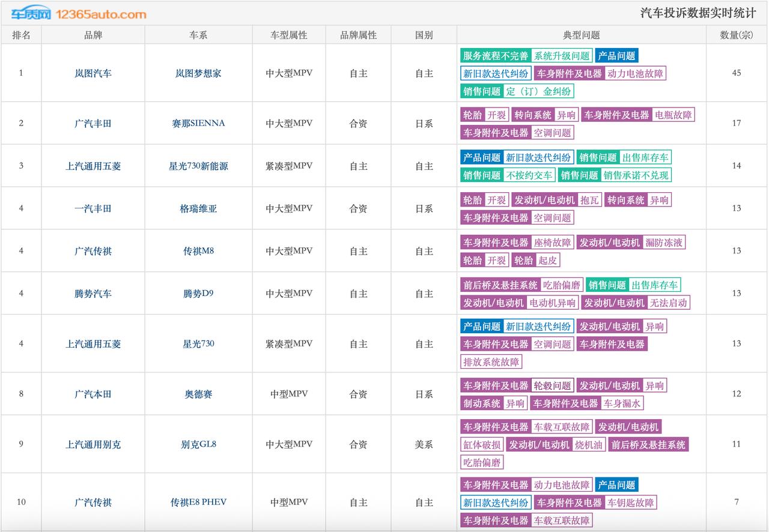Select the 定（订）金纠纷 tag
Screen dimensions: 769x532
pyautogui.click(x=539, y=91)
